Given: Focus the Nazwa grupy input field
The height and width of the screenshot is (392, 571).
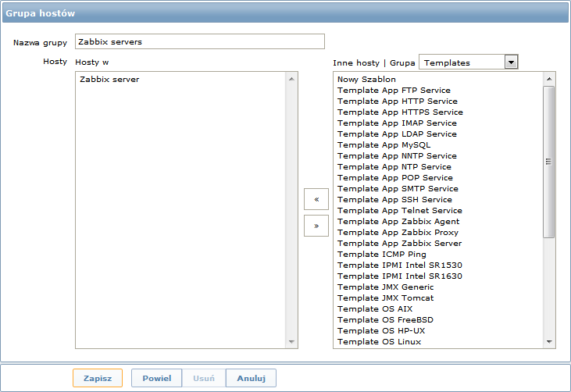Looking at the screenshot, I should [x=199, y=41].
